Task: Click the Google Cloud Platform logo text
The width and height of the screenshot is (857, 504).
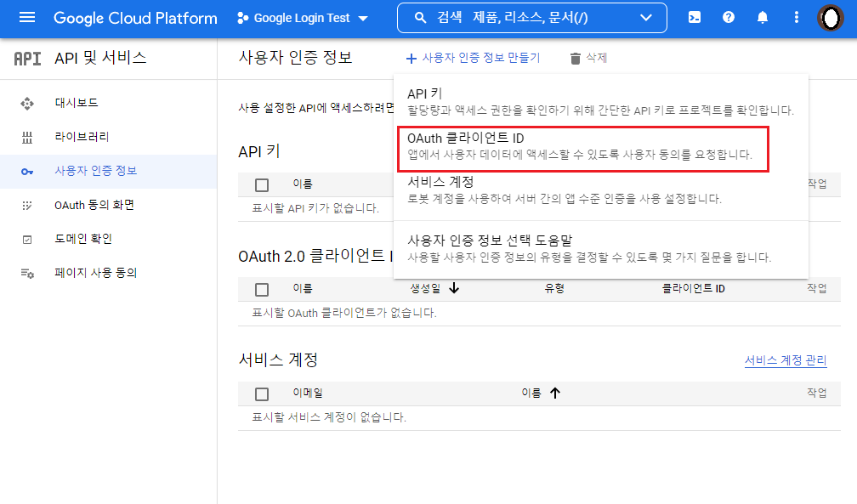Action: [x=135, y=18]
